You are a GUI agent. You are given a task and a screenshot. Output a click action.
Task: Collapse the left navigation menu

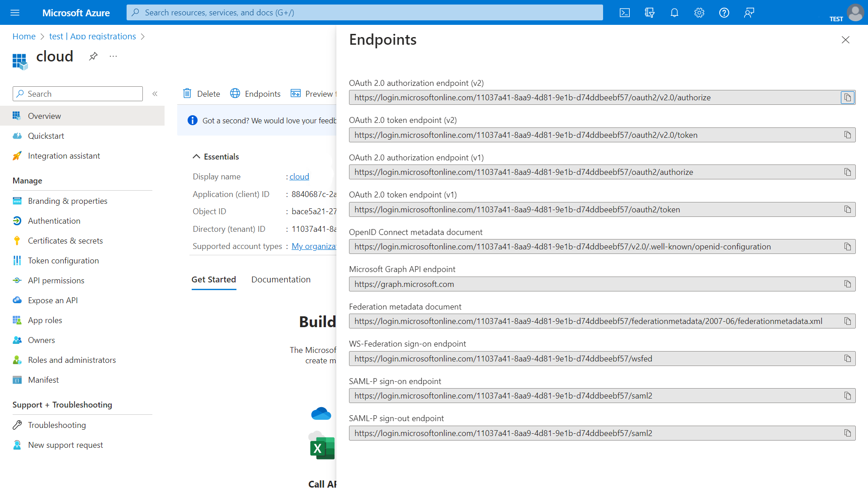(155, 94)
